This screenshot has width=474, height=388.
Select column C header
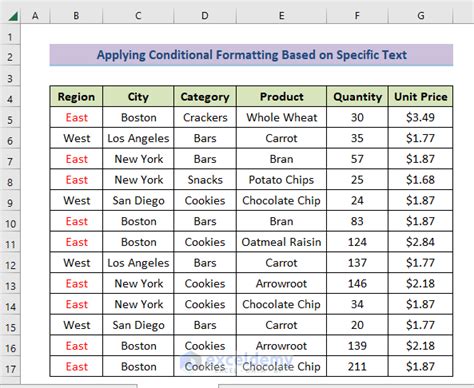pos(138,16)
